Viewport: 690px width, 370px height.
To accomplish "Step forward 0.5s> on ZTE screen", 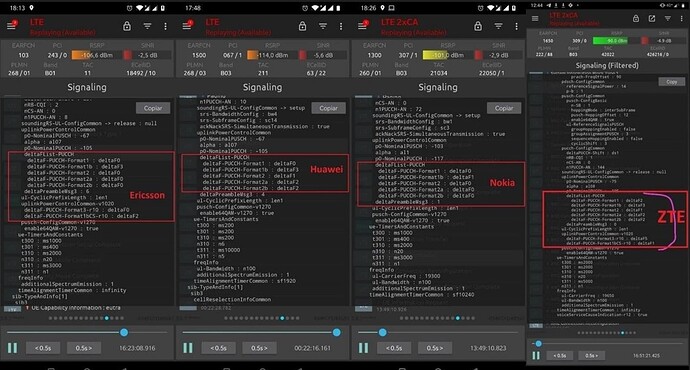I will 591,355.
